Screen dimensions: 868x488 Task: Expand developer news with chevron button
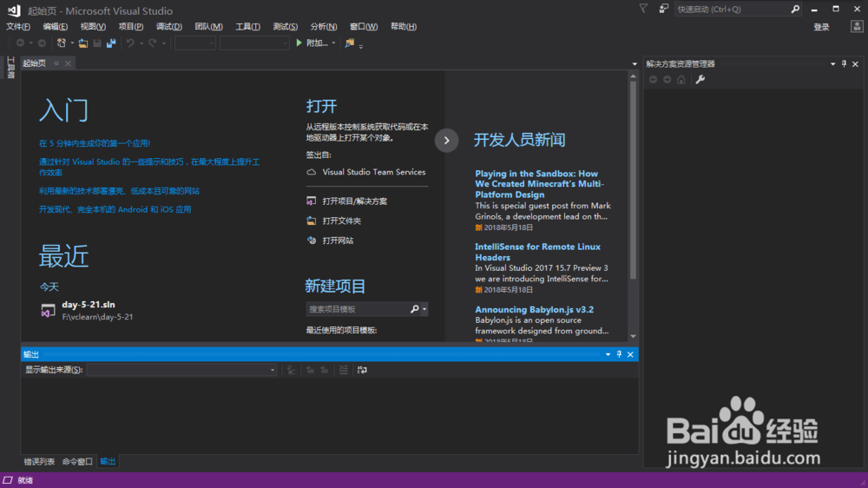pyautogui.click(x=447, y=141)
